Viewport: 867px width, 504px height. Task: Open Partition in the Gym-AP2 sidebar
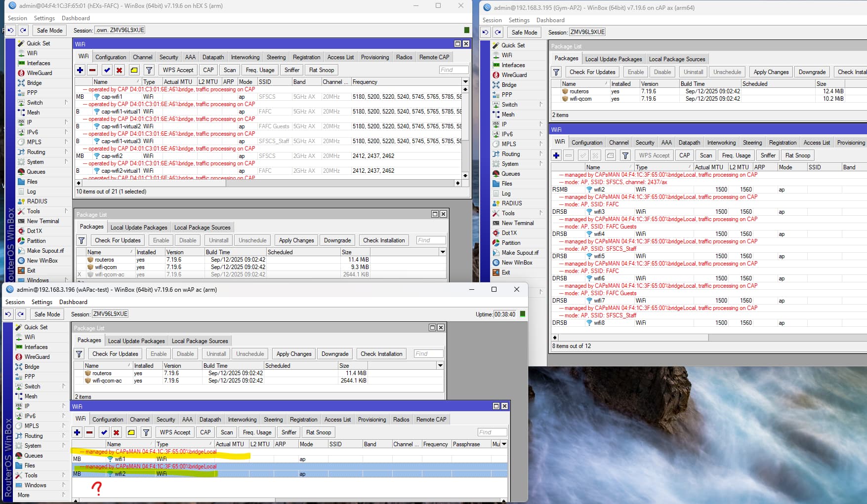511,243
